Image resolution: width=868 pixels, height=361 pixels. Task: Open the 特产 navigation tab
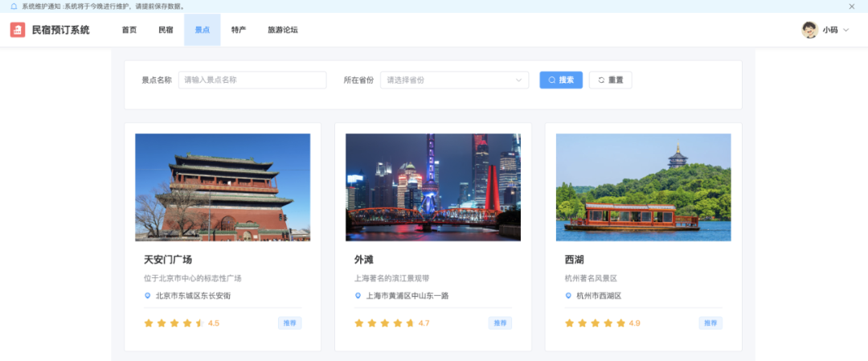(239, 30)
